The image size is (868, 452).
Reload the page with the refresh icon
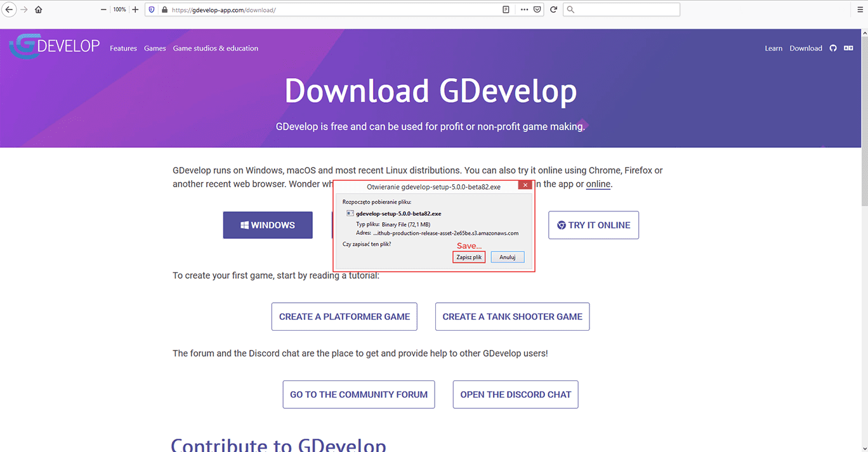553,10
